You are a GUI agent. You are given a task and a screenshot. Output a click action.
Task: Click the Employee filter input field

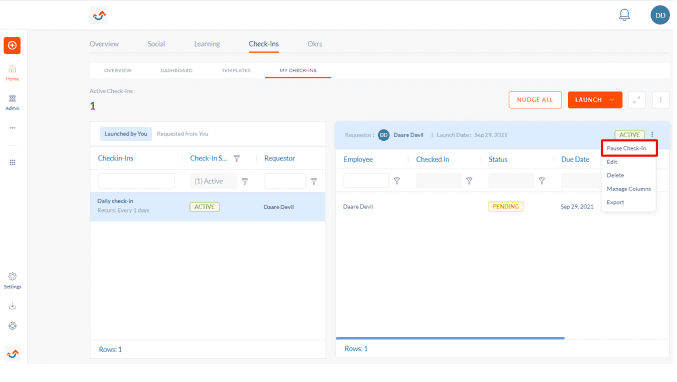(366, 181)
